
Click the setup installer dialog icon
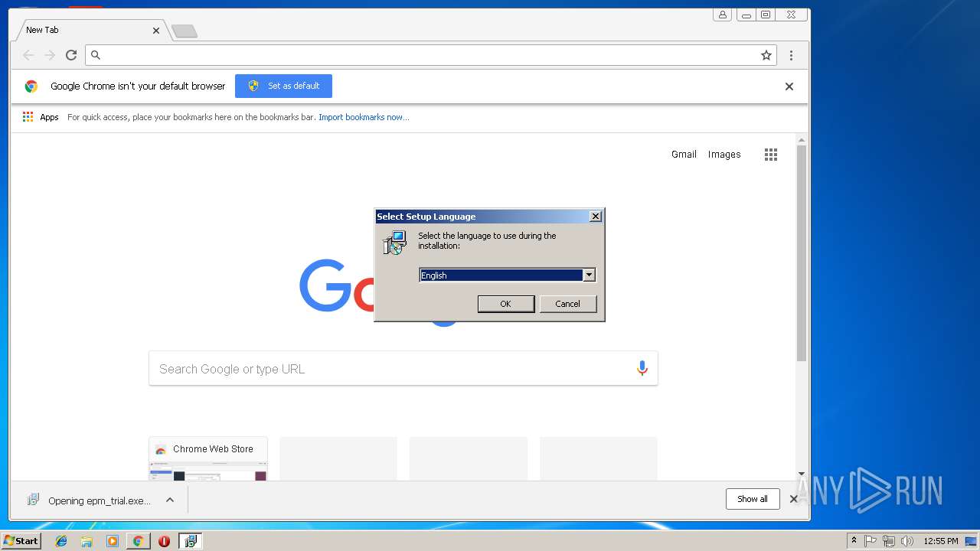394,243
